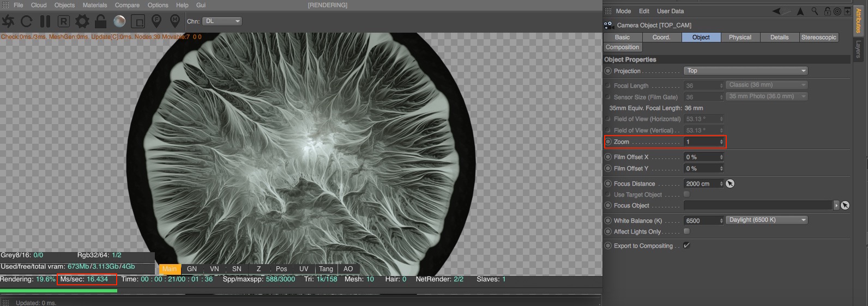Open the Materials menu

[x=94, y=5]
